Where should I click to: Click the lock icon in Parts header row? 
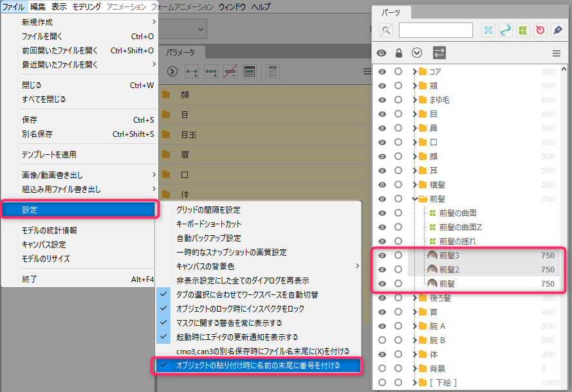tap(399, 53)
